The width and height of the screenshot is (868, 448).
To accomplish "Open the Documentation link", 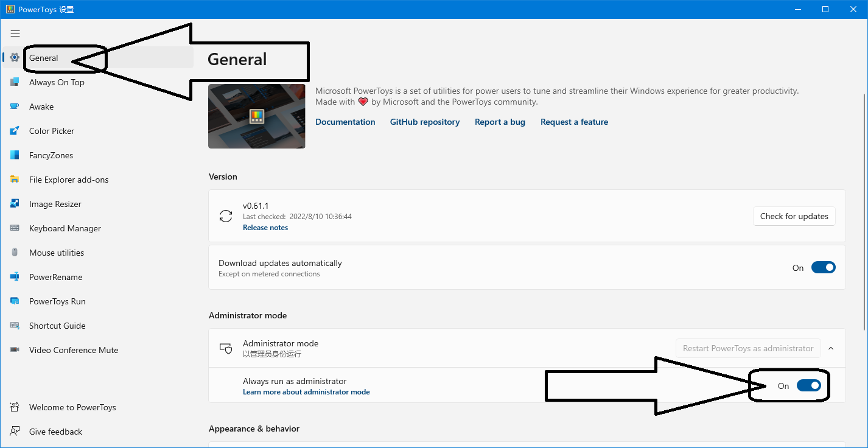I will [345, 122].
